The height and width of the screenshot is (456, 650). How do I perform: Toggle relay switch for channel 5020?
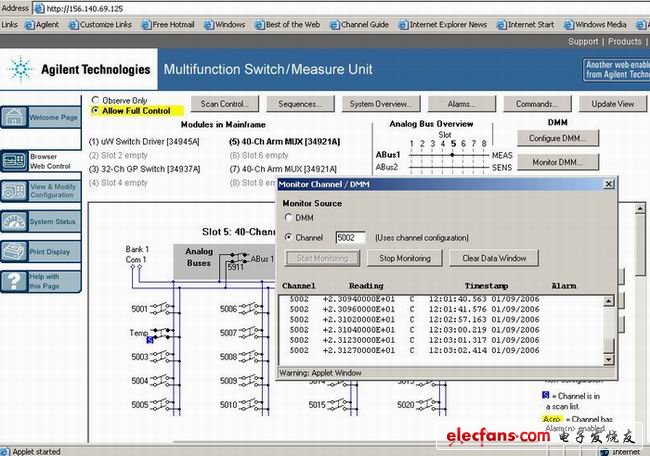coord(428,403)
